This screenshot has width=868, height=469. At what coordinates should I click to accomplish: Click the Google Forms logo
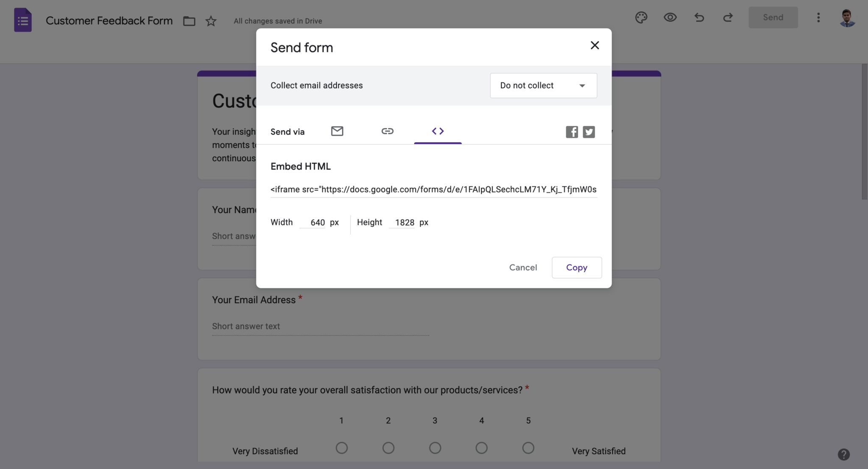pos(23,20)
